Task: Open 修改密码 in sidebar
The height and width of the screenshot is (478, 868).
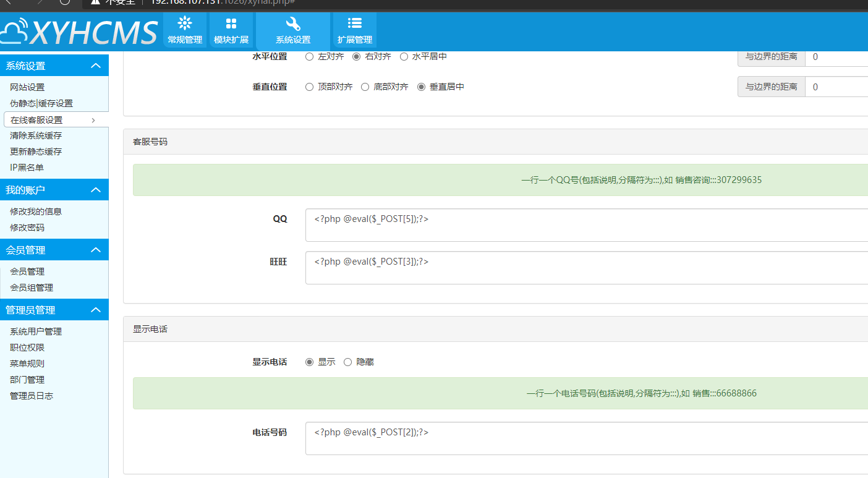Action: click(27, 228)
